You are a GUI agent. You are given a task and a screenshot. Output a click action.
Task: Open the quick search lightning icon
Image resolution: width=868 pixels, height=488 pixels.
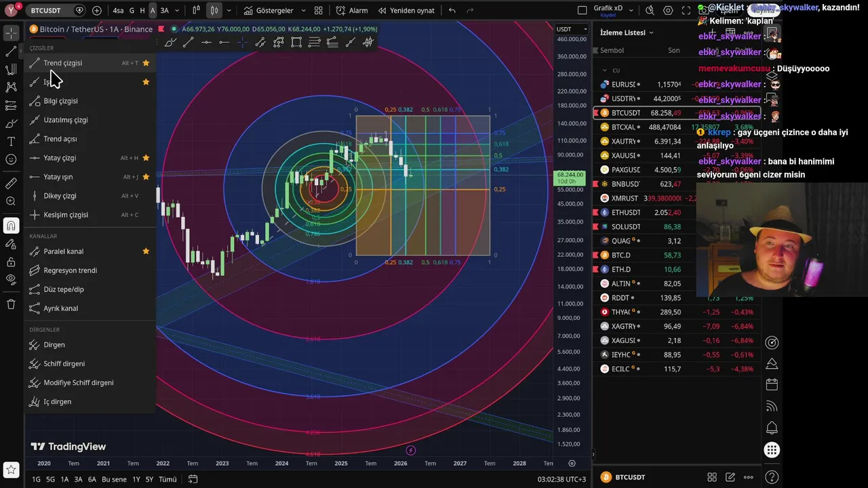(650, 10)
